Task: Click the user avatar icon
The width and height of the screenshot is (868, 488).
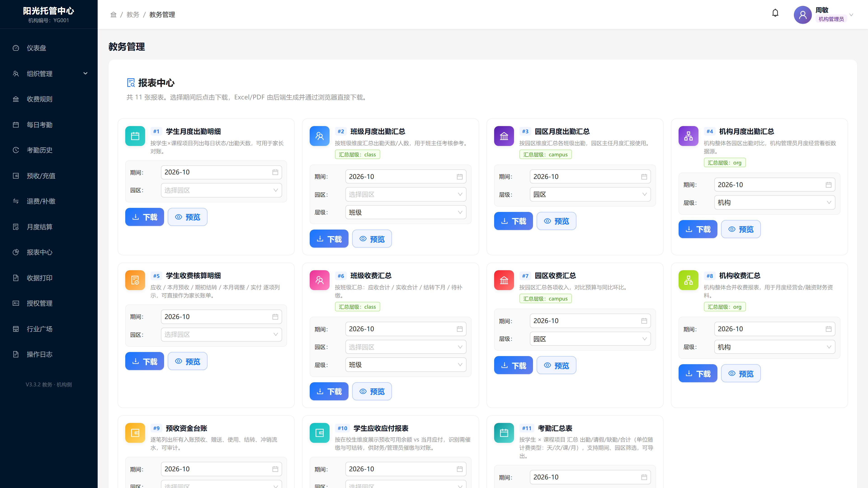Action: [x=803, y=15]
